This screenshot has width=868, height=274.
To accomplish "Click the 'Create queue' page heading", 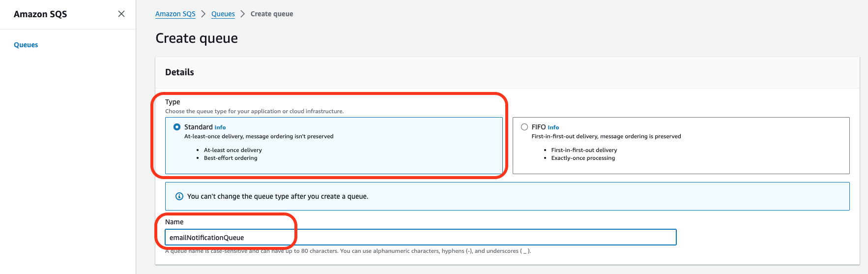I will click(197, 38).
